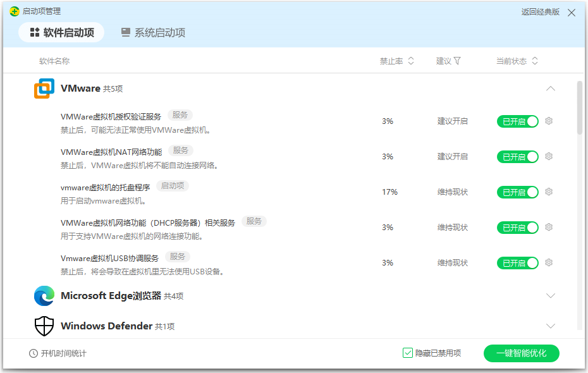Expand the Windows Defender group
The height and width of the screenshot is (373, 588).
tap(549, 326)
